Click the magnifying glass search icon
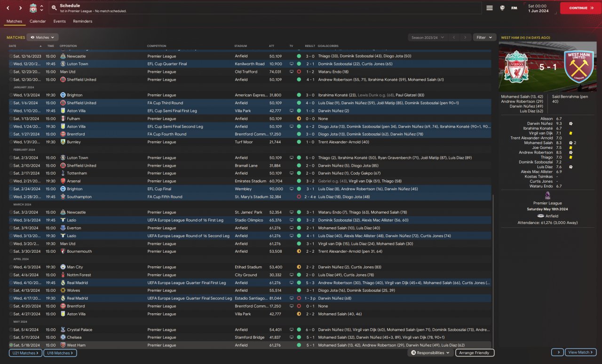This screenshot has width=602, height=364. [x=54, y=8]
